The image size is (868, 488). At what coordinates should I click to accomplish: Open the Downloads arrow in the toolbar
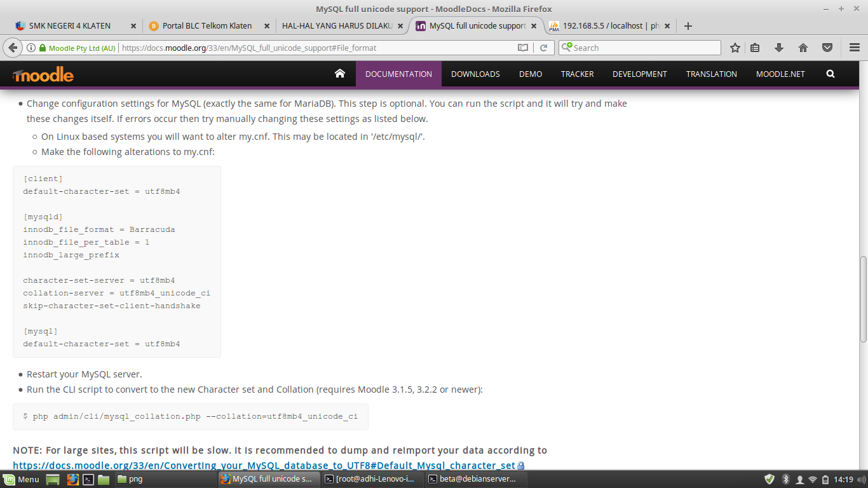tap(779, 48)
